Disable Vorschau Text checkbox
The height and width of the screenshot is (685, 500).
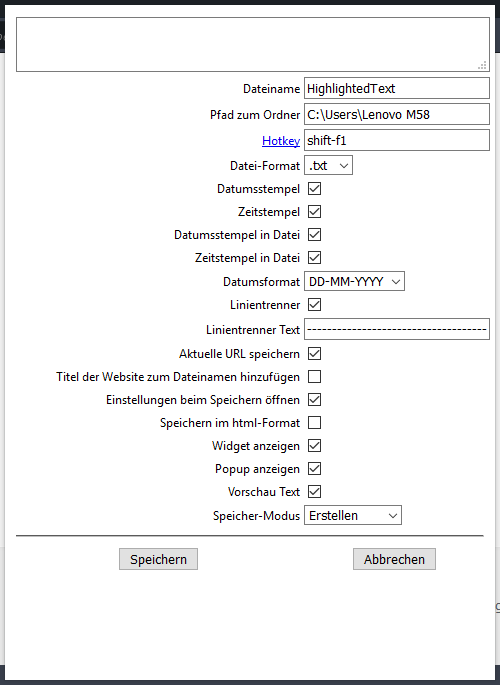point(314,491)
